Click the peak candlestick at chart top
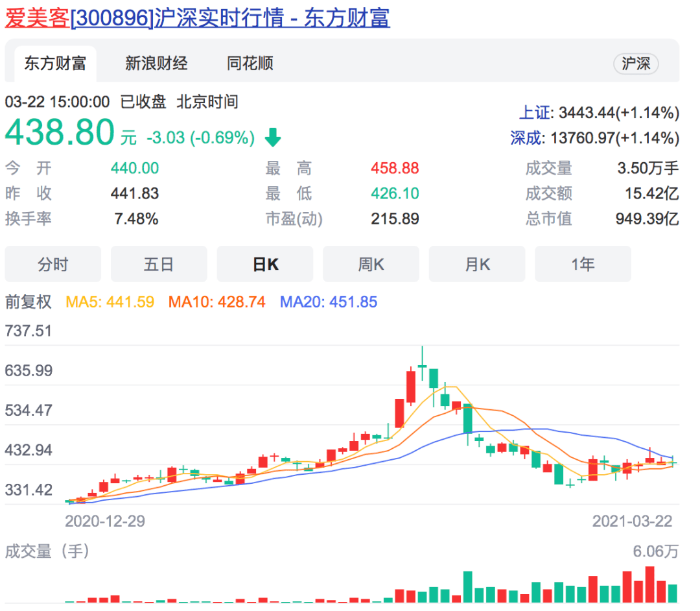Image resolution: width=700 pixels, height=611 pixels. pyautogui.click(x=423, y=363)
